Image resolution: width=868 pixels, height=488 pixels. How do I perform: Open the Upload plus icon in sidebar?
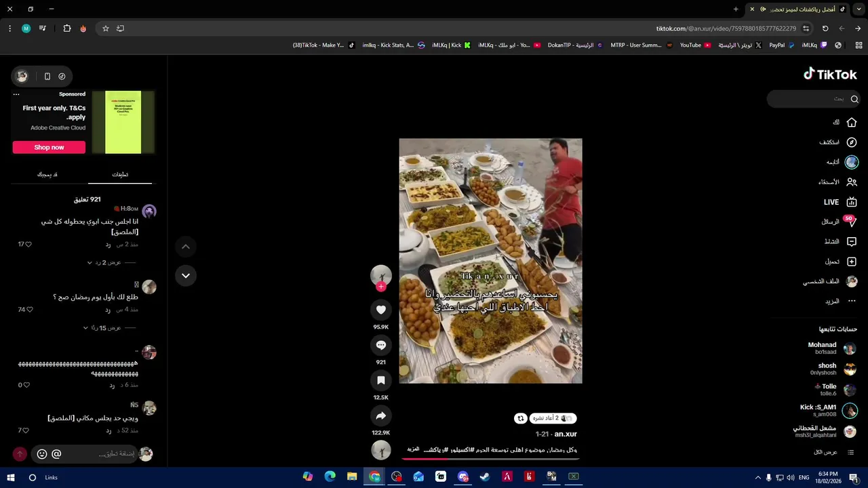point(852,262)
